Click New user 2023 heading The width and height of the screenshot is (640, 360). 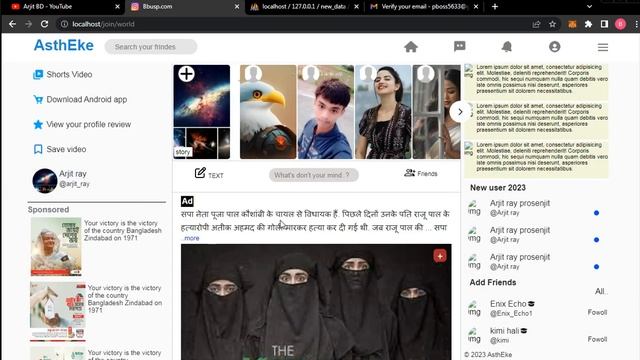(498, 188)
